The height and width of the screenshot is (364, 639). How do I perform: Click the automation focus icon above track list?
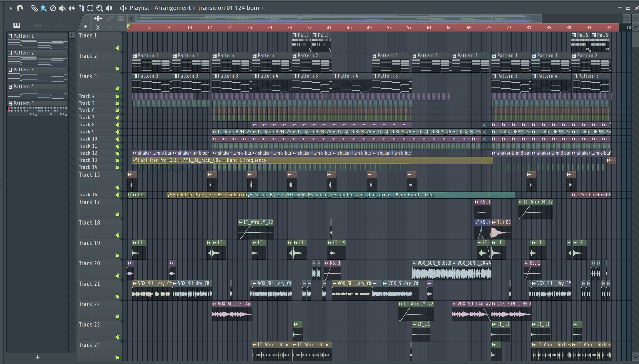pos(110,18)
